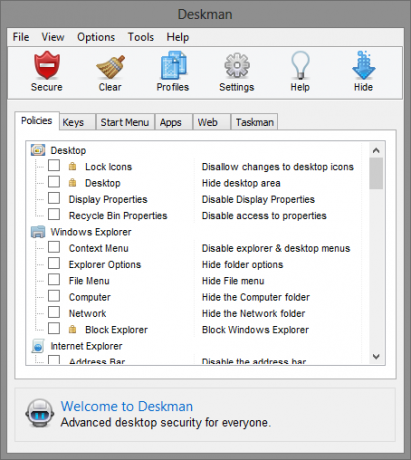Click 'Block Windows Explorer' description
The height and width of the screenshot is (460, 411).
point(255,330)
